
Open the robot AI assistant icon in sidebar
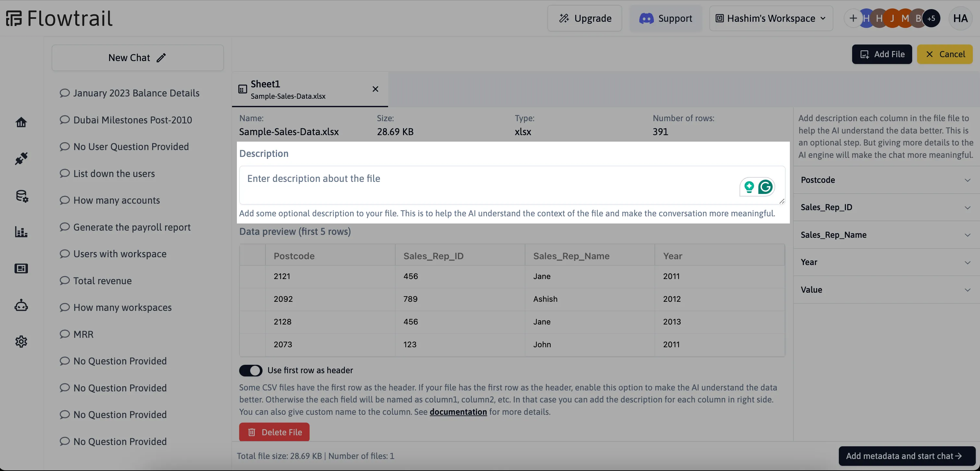click(21, 305)
